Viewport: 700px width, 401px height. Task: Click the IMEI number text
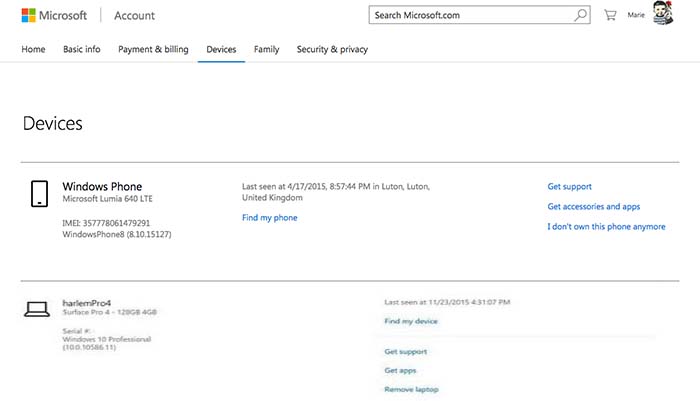106,223
